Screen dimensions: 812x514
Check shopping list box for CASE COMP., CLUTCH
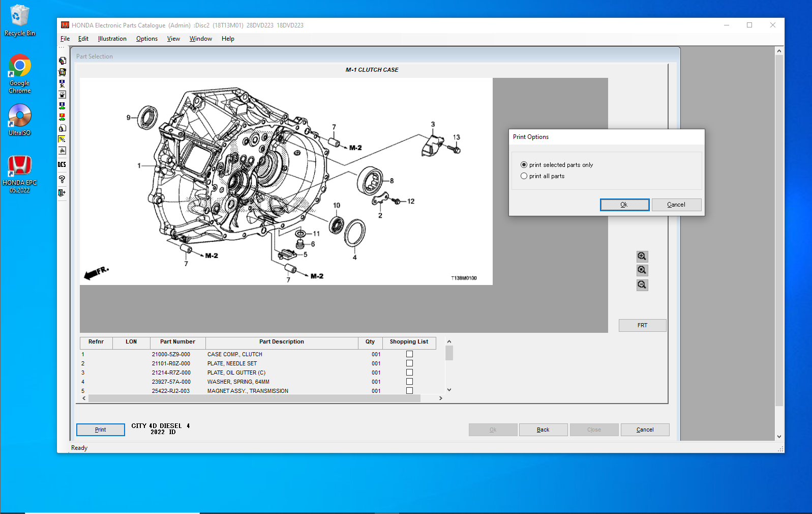[409, 354]
